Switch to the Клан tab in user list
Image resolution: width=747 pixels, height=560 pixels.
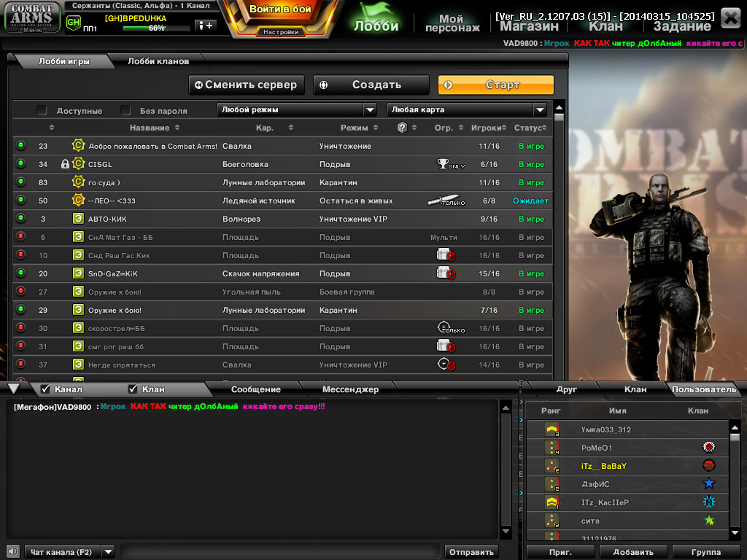(635, 389)
